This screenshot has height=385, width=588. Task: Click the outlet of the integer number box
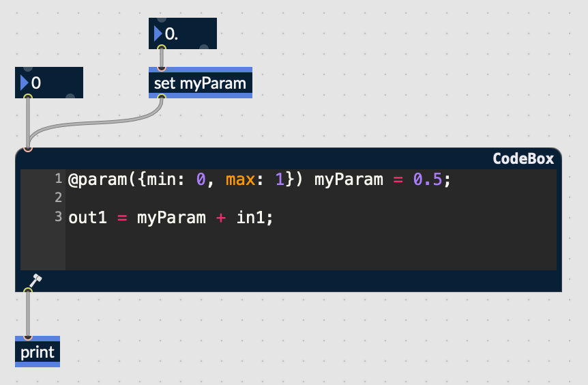coord(27,98)
